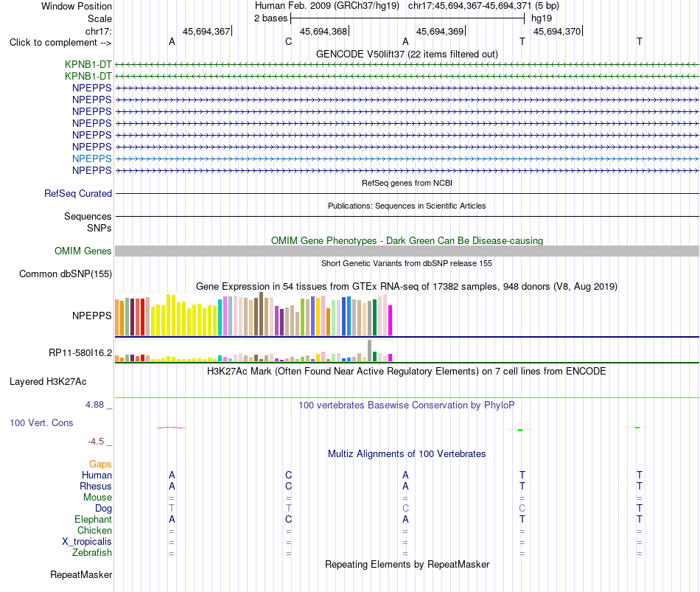Click the NPEPPS label beside GTEx bar chart

pyautogui.click(x=91, y=316)
